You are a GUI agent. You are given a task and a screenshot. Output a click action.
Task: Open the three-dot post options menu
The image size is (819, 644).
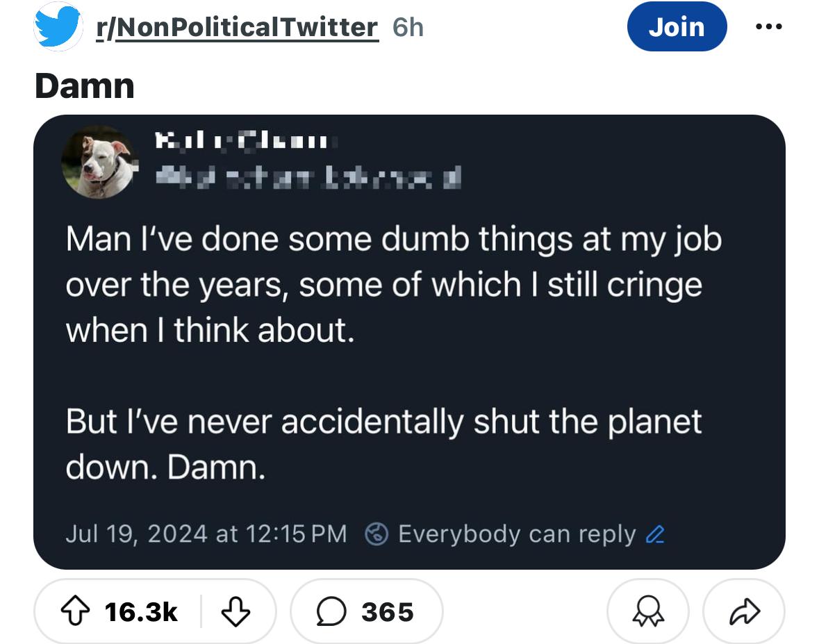[769, 26]
